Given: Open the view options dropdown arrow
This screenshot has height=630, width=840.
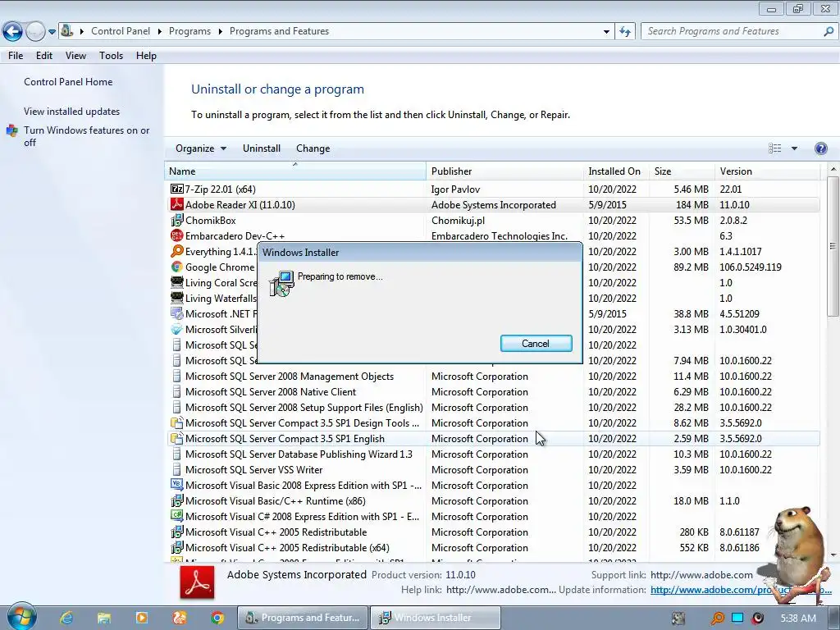Looking at the screenshot, I should click(x=794, y=148).
